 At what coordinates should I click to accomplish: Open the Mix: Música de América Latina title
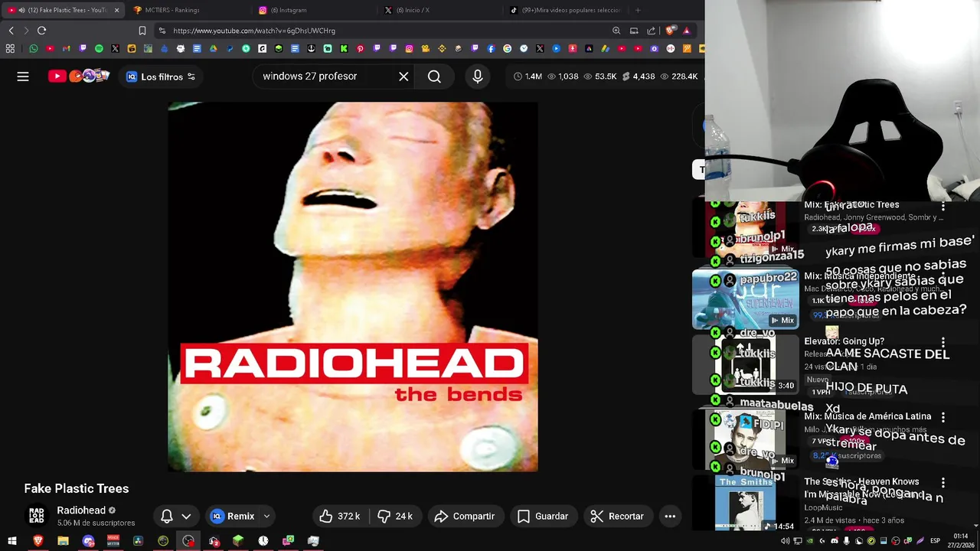(867, 416)
